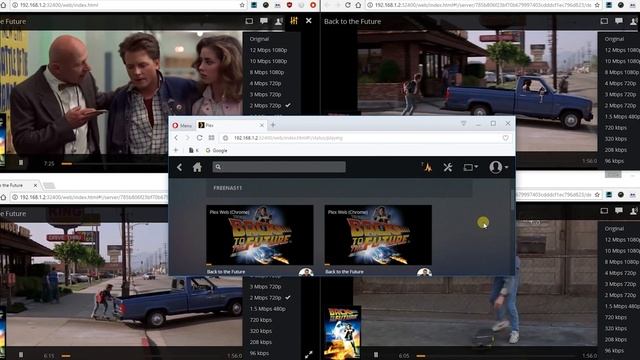
Task: Click the Plex page scrollbar in Opera window
Action: (x=513, y=200)
